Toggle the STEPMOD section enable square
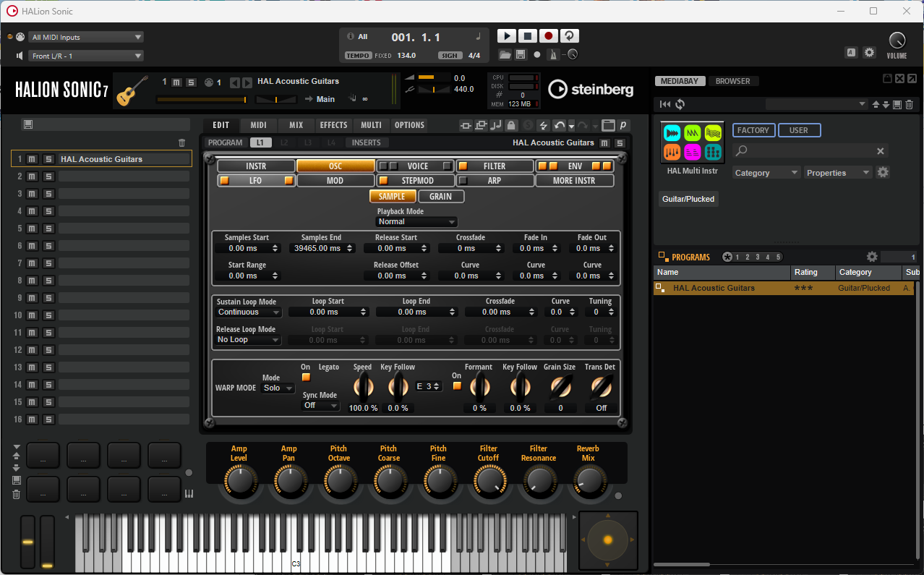 [383, 181]
